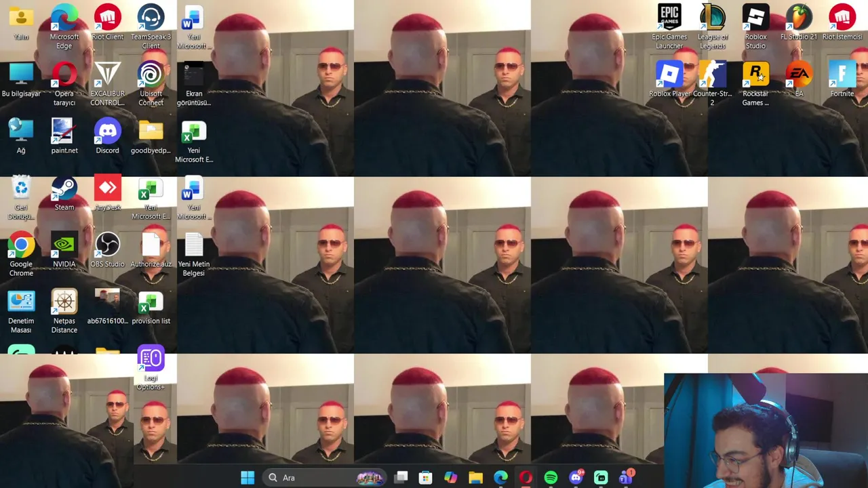Select the Ekran görüntüsü file
This screenshot has height=488, width=868.
(x=194, y=84)
